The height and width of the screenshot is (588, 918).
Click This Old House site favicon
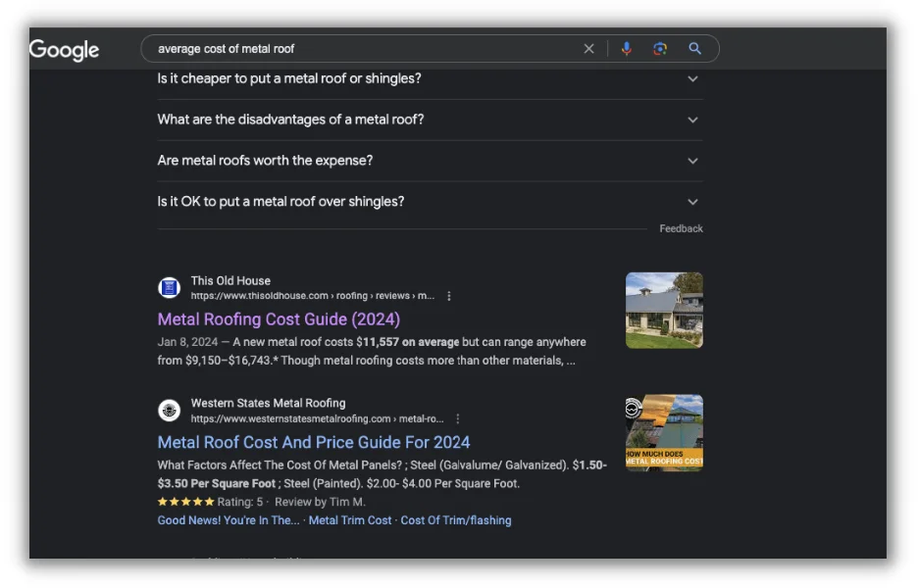[170, 288]
